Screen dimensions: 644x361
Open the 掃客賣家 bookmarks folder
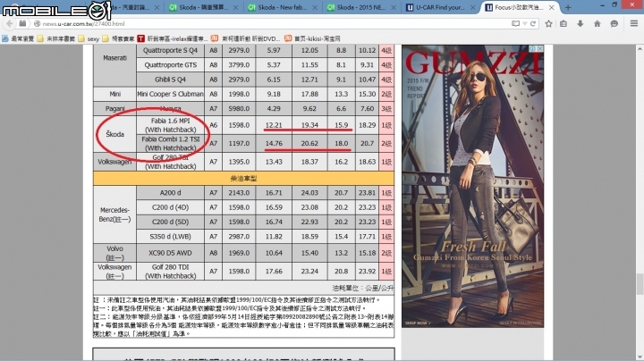point(119,38)
